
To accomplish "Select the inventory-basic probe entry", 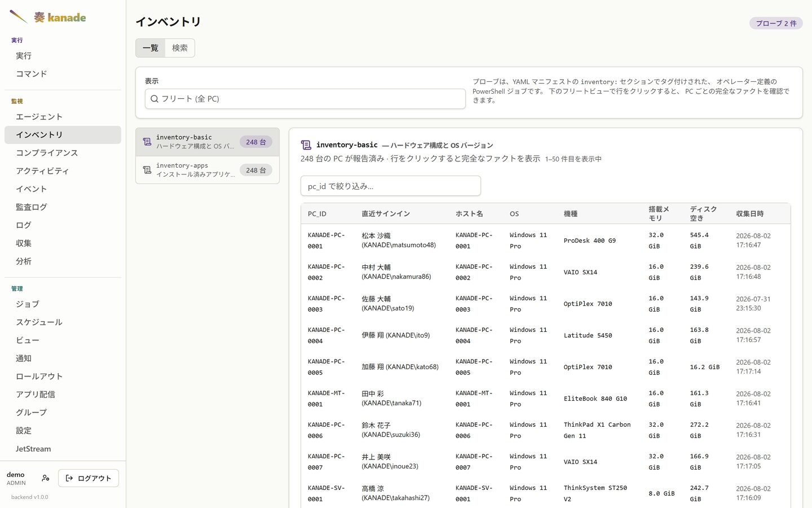I will click(208, 142).
